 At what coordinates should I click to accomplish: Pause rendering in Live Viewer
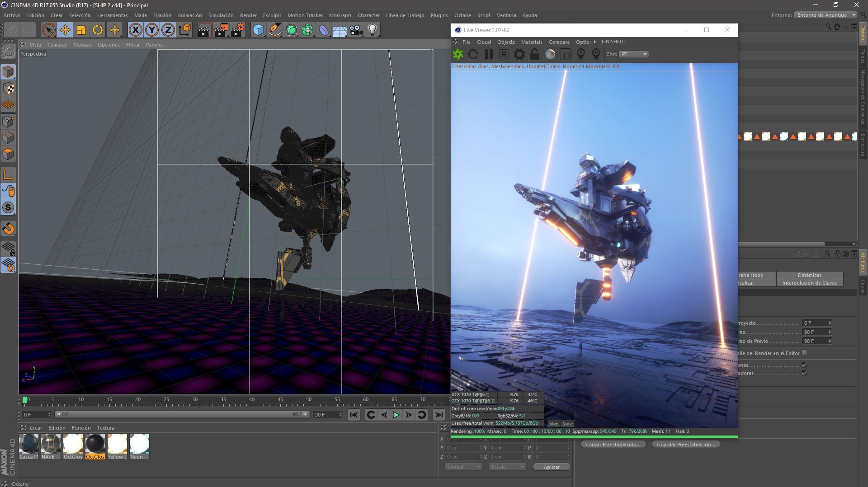pos(488,54)
